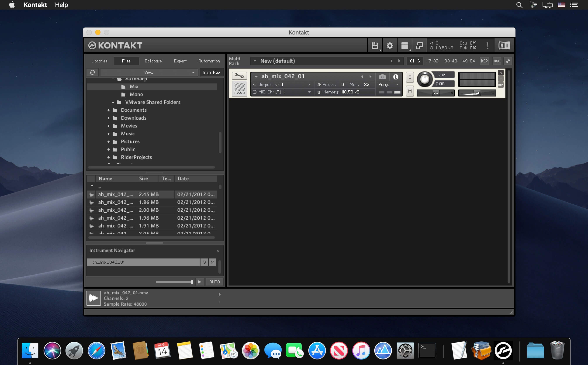Image resolution: width=588 pixels, height=365 pixels.
Task: Toggle the aux sends panel in the rack header
Action: pos(497,61)
